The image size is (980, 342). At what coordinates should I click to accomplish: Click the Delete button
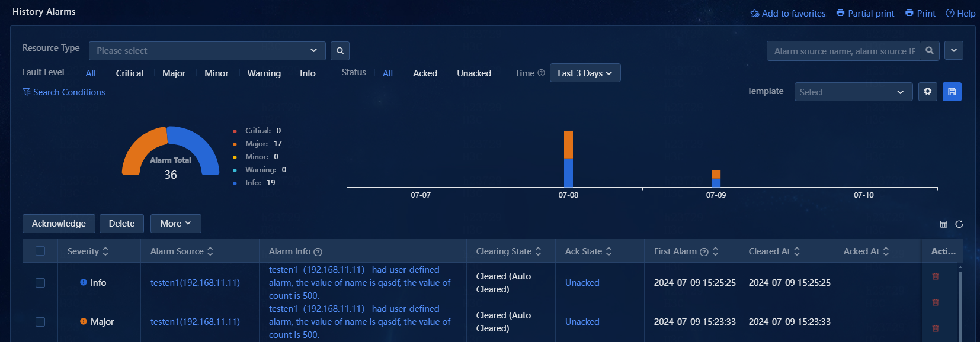pyautogui.click(x=121, y=224)
